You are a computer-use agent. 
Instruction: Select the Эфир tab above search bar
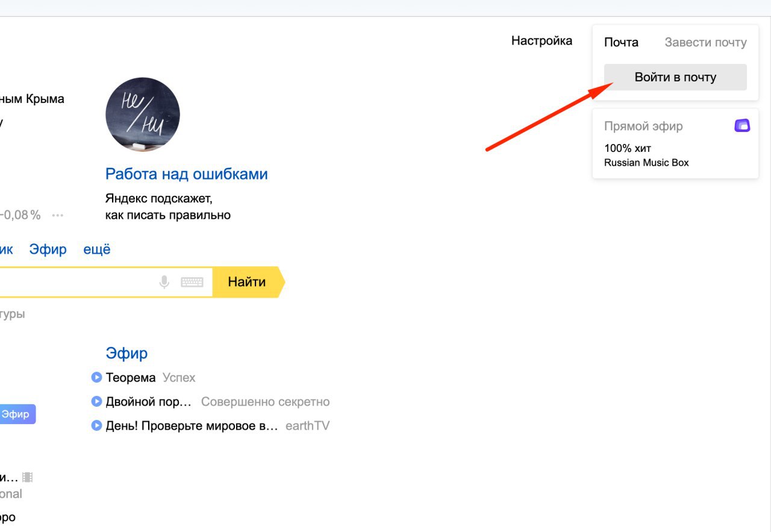pos(48,249)
